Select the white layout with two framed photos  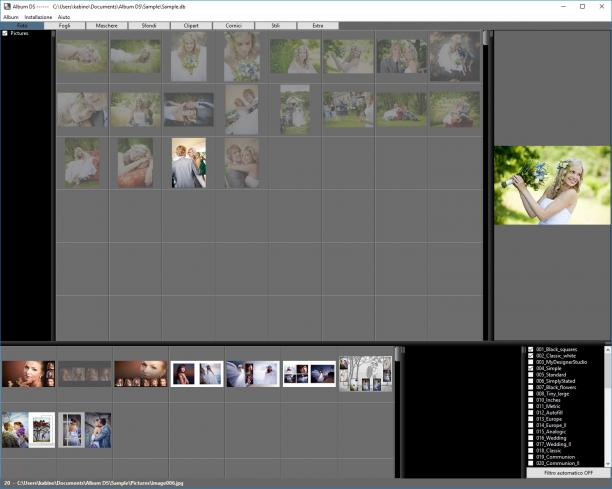[197, 374]
